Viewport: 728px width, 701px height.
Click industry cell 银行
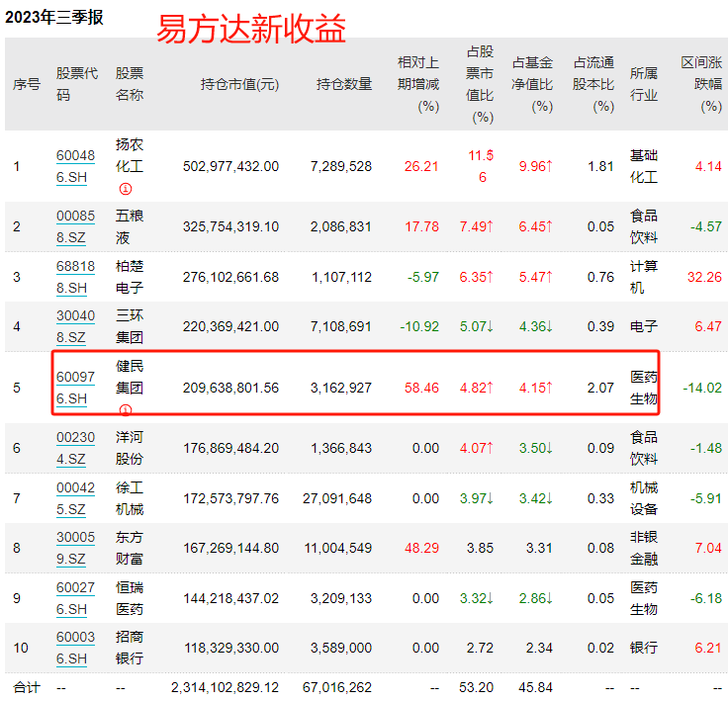(644, 648)
